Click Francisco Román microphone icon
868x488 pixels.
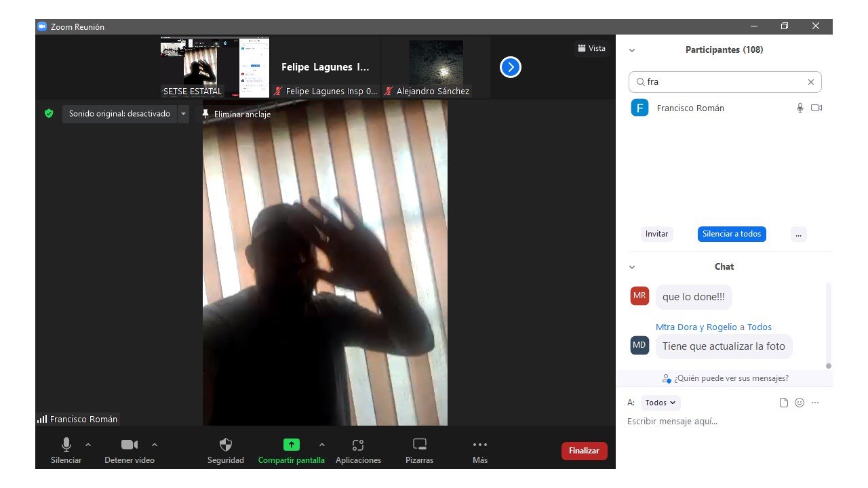[800, 108]
